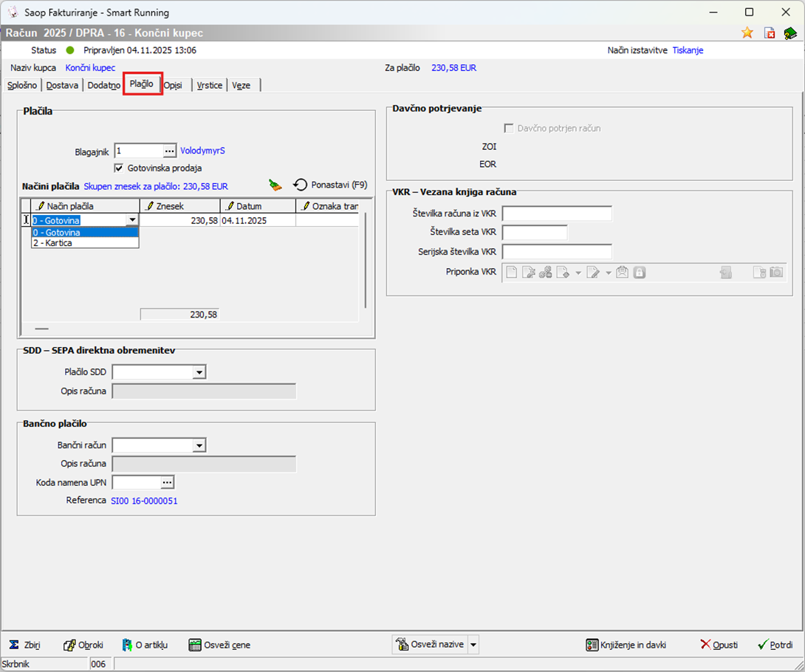Click the Osveži cene button
The height and width of the screenshot is (672, 805).
(x=220, y=645)
